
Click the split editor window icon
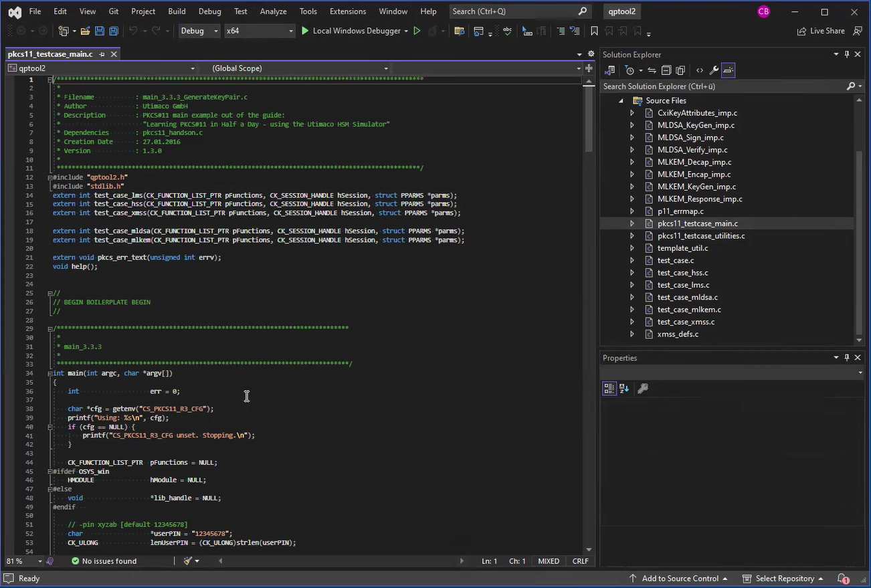tap(589, 68)
